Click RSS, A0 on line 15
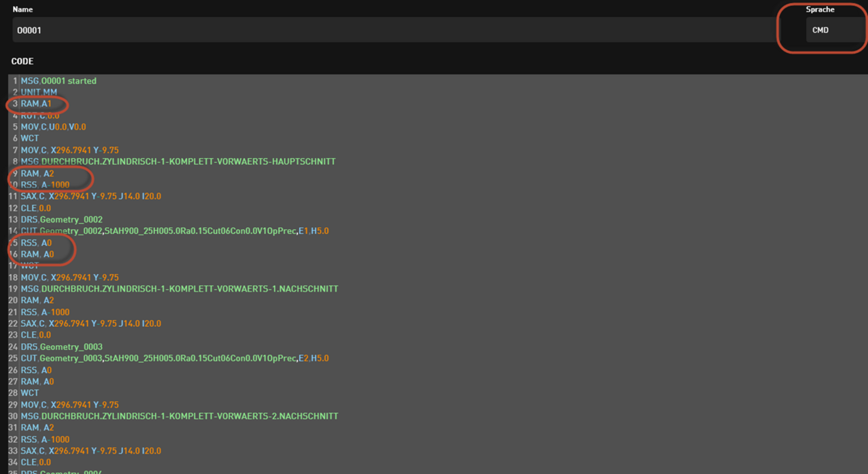 tap(37, 243)
